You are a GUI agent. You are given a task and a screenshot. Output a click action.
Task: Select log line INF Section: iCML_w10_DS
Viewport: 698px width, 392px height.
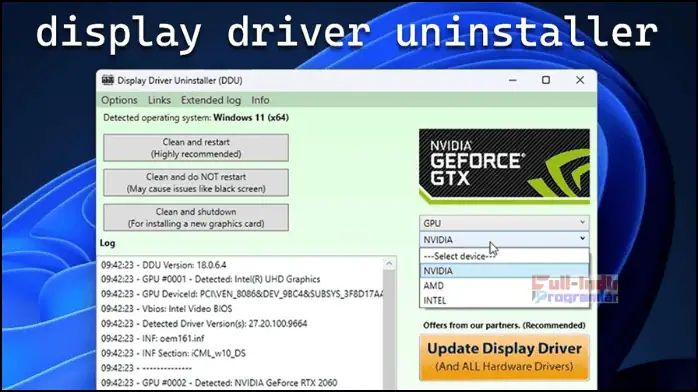[x=173, y=353]
